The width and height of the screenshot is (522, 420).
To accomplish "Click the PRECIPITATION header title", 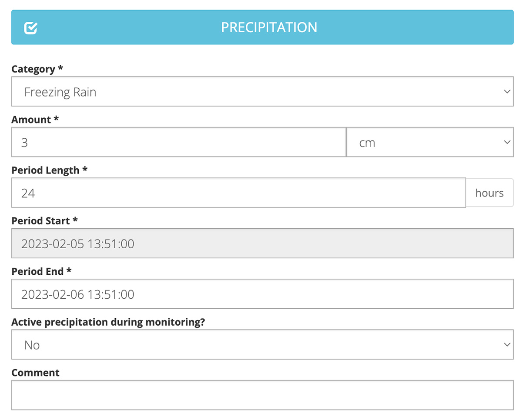I will pos(269,27).
